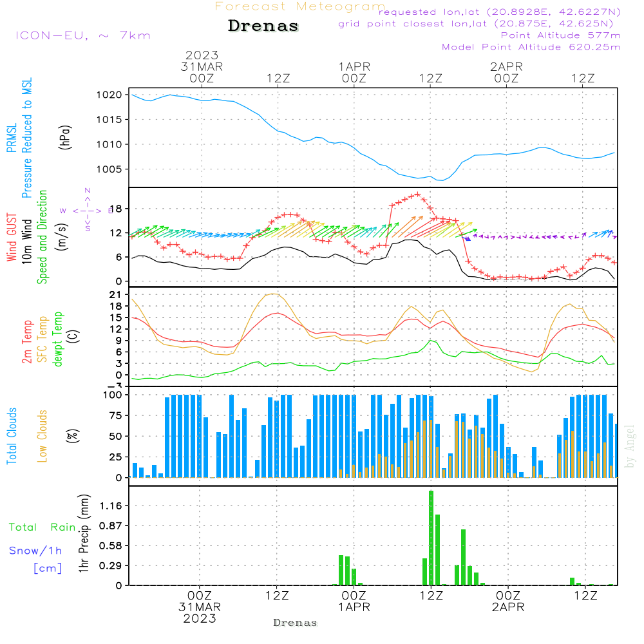Click the wind gust peak marker near 18 m/s

pos(418,194)
